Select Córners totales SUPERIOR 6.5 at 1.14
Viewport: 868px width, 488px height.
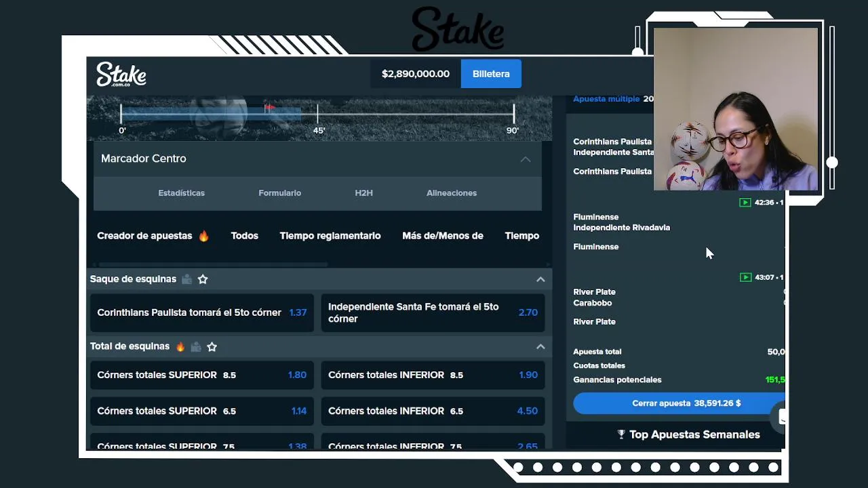(202, 411)
